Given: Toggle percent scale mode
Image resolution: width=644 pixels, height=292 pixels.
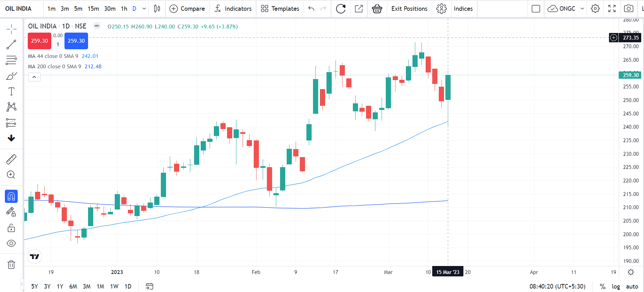Looking at the screenshot, I should click(603, 286).
